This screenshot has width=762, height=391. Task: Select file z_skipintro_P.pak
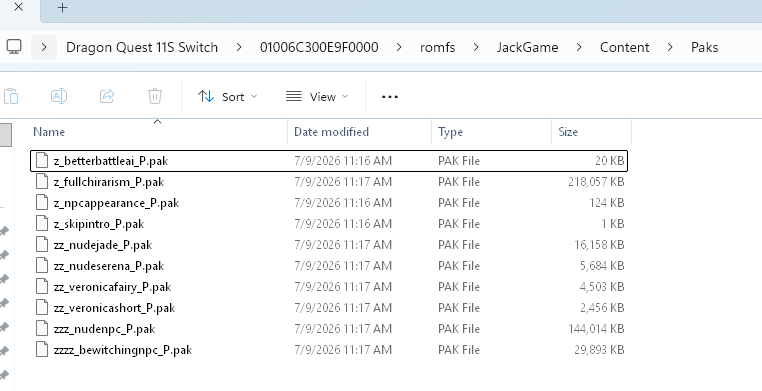click(x=329, y=224)
